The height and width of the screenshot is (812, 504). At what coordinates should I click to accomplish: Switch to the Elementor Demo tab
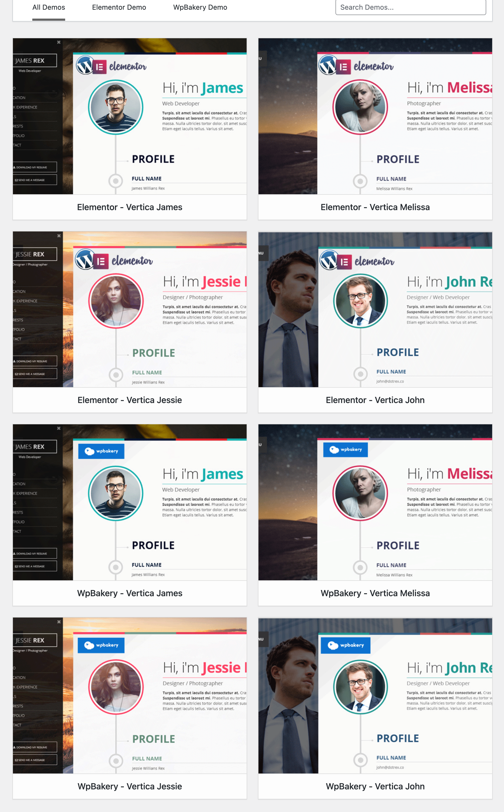pyautogui.click(x=119, y=7)
